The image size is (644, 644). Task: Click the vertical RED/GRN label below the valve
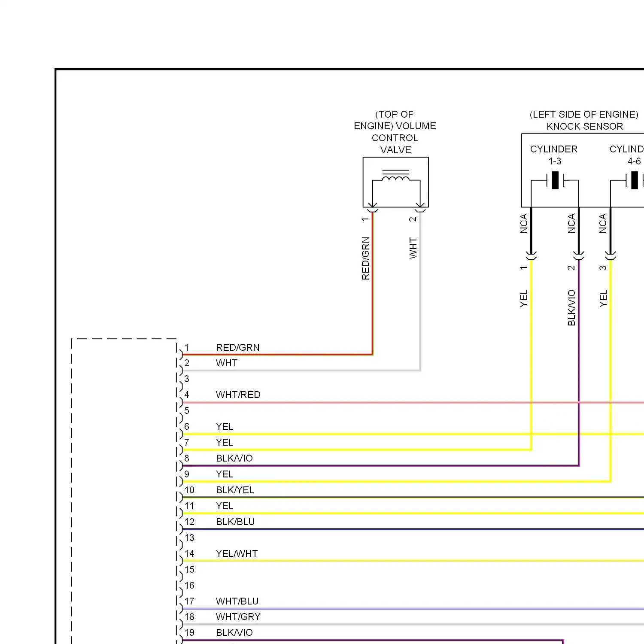click(x=365, y=258)
